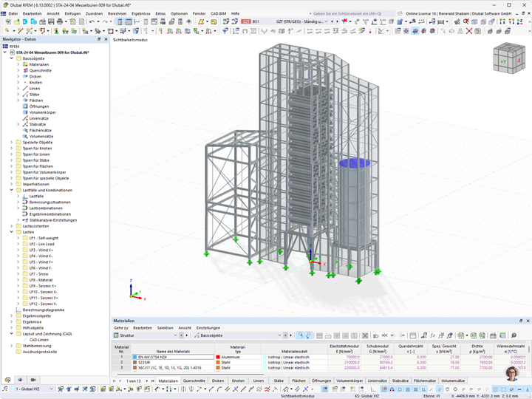Click the Excel export icon in the table toolbar
This screenshot has height=399, width=532.
point(461,335)
